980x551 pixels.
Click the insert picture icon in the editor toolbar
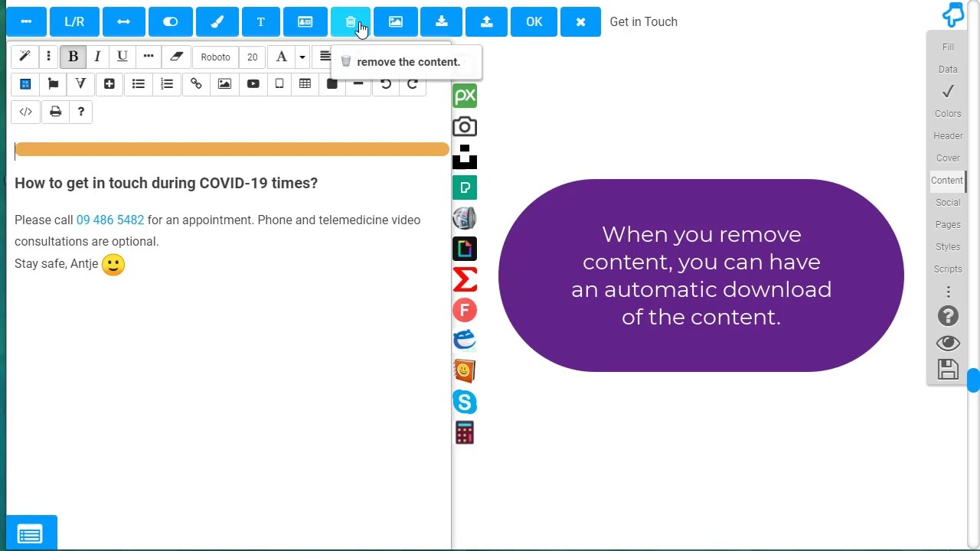tap(224, 84)
